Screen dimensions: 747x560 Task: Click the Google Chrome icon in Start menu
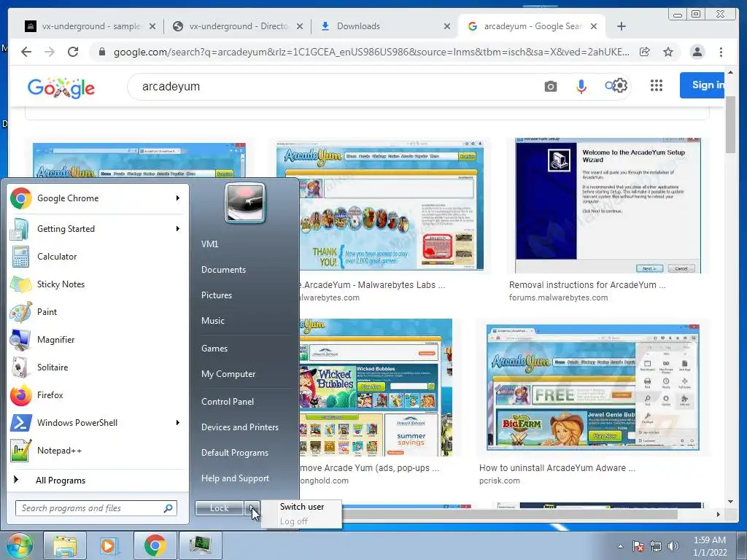[x=21, y=198]
